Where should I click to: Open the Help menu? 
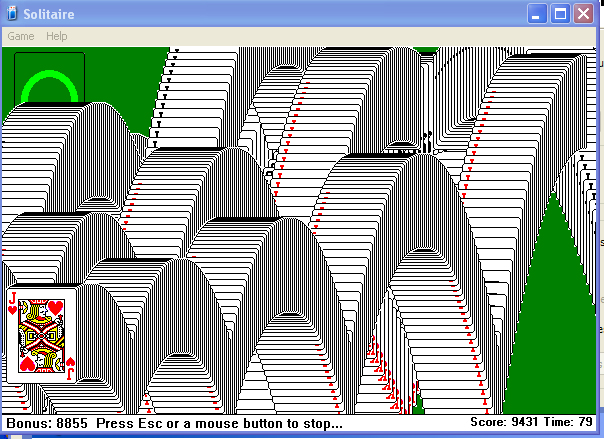(57, 36)
